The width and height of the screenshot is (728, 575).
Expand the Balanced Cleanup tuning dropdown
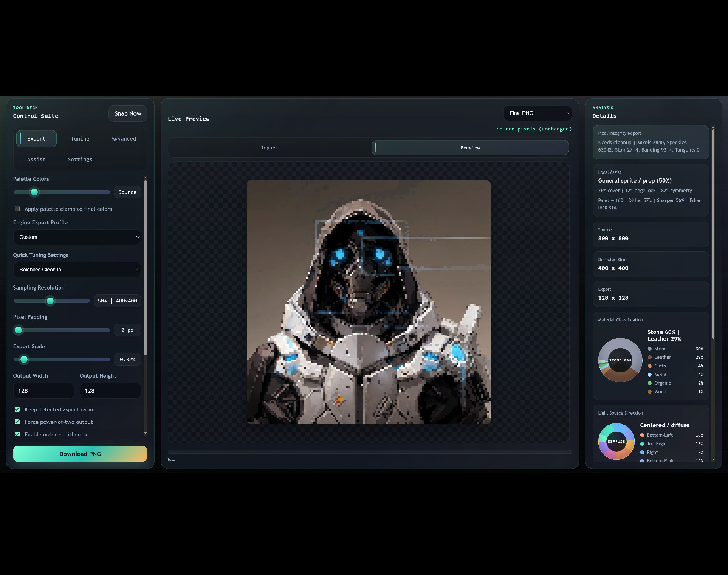(x=77, y=270)
